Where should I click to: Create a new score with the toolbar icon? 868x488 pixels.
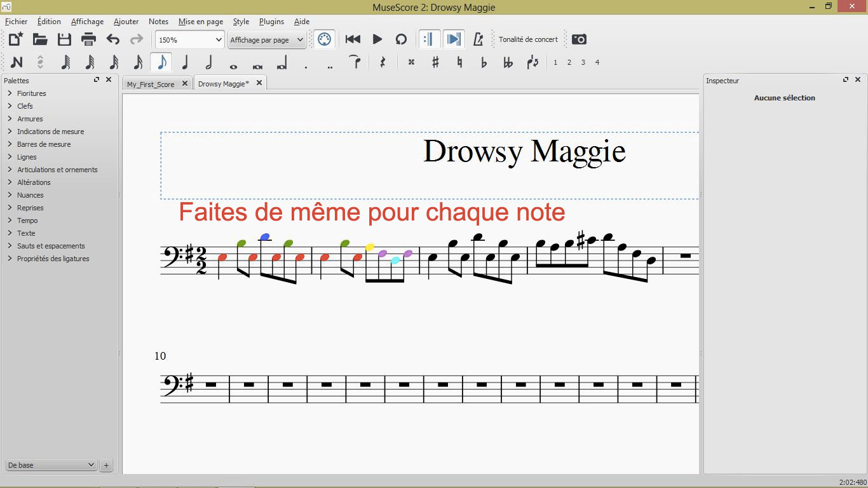(x=16, y=39)
